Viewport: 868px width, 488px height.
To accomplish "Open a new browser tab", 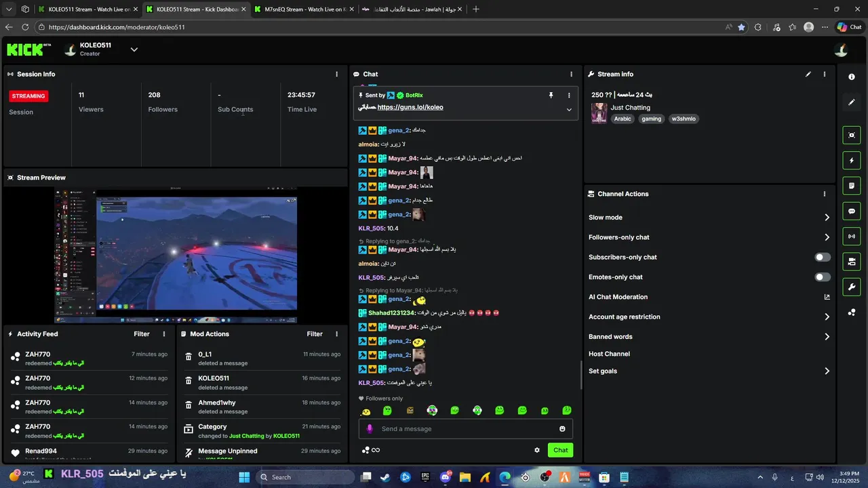I will (475, 9).
